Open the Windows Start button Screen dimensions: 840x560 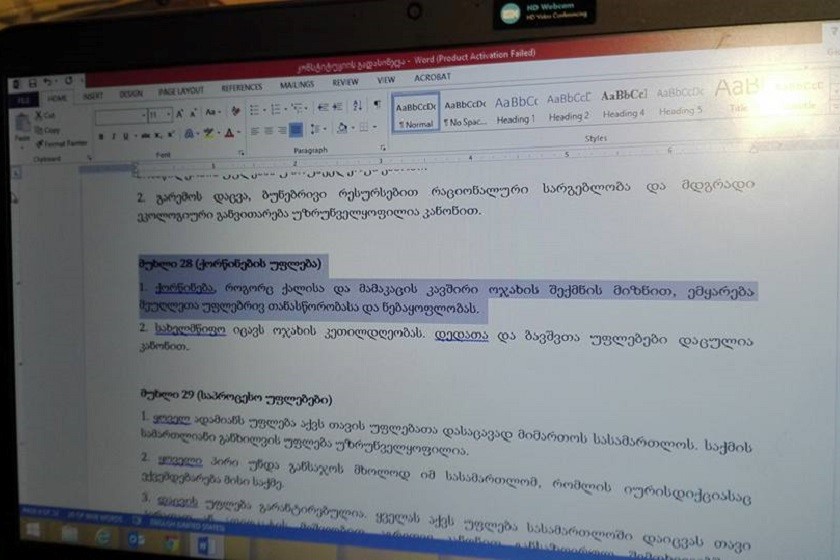(33, 531)
